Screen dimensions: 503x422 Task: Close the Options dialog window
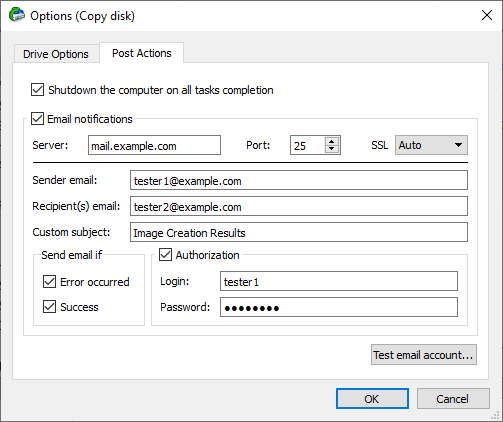[x=487, y=15]
